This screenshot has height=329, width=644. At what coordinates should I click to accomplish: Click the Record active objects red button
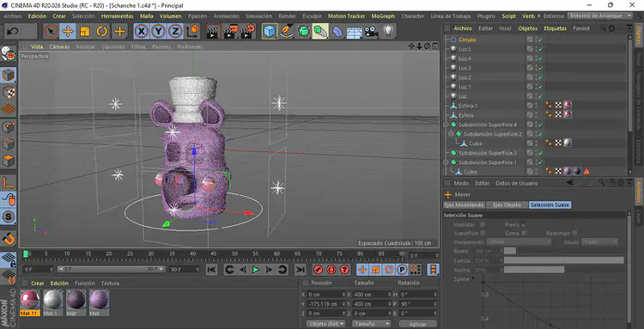click(318, 270)
